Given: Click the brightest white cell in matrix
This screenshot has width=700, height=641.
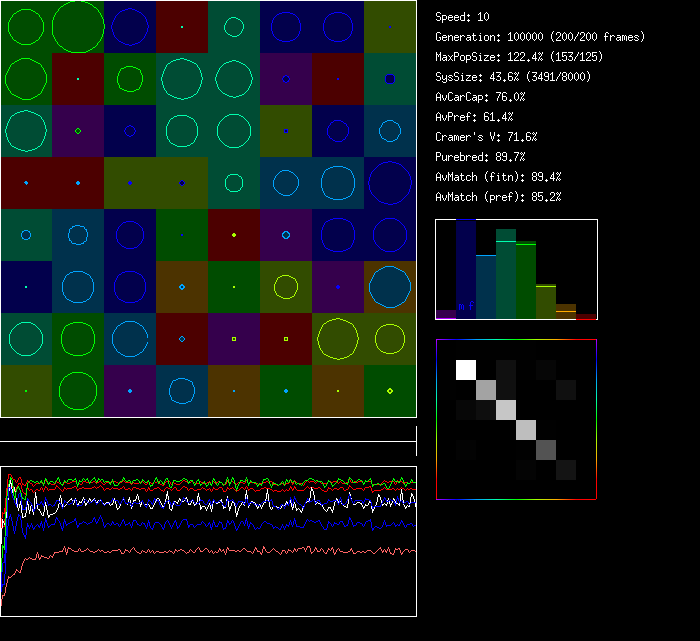Looking at the screenshot, I should coord(466,370).
